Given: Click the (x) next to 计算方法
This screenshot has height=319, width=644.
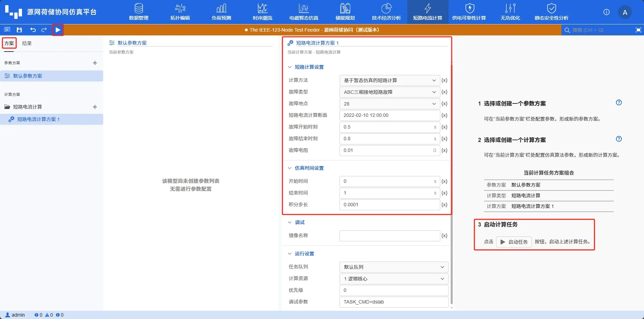Looking at the screenshot, I should pyautogui.click(x=444, y=80).
